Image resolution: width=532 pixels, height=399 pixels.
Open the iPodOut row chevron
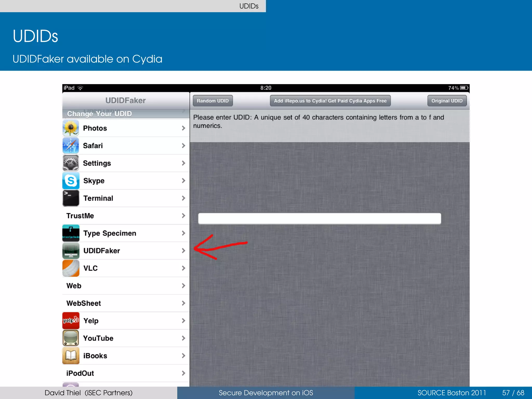tap(183, 373)
